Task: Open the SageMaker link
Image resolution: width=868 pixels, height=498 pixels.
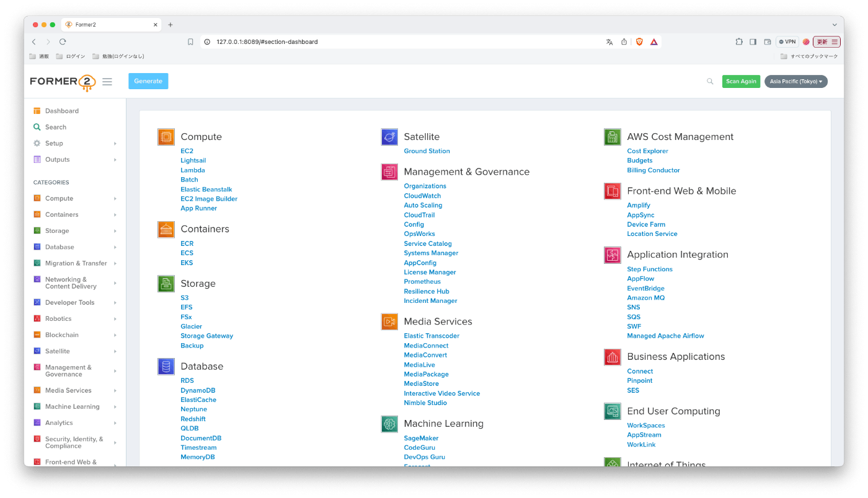Action: point(421,439)
